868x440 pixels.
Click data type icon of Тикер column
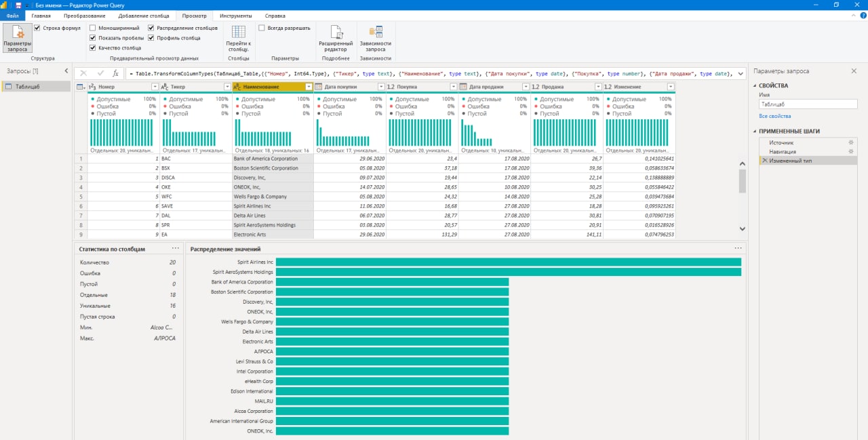pos(165,87)
